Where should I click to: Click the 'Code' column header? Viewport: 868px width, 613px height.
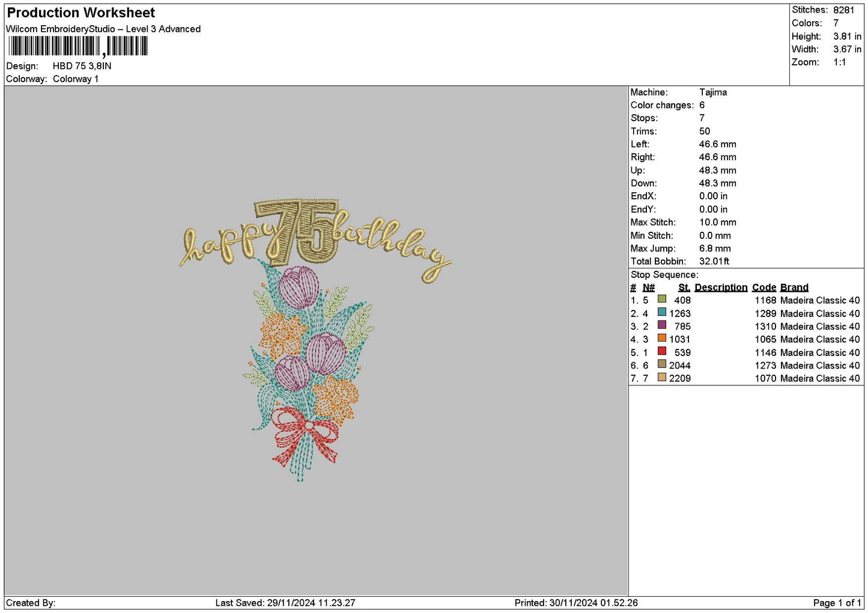(x=764, y=288)
